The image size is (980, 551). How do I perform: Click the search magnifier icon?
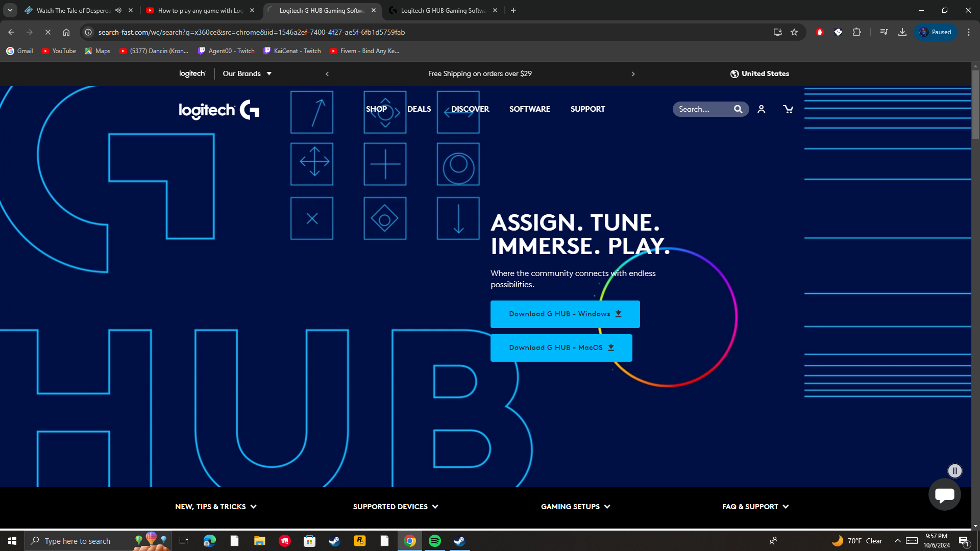click(738, 109)
